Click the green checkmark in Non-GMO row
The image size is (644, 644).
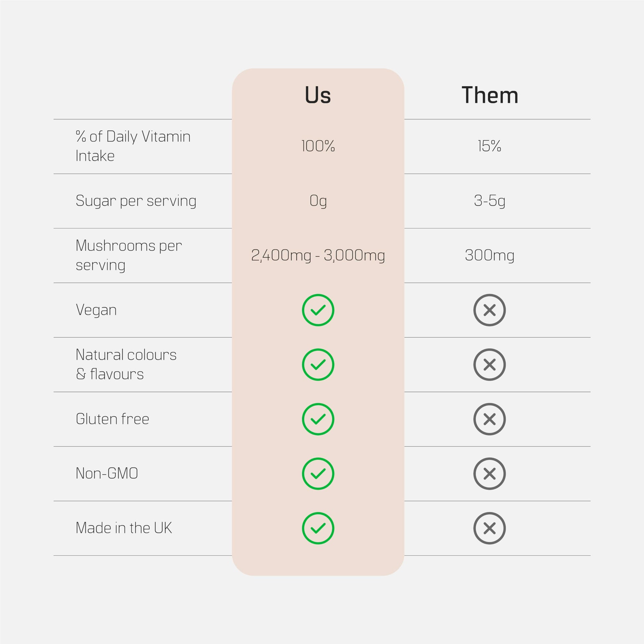318,474
